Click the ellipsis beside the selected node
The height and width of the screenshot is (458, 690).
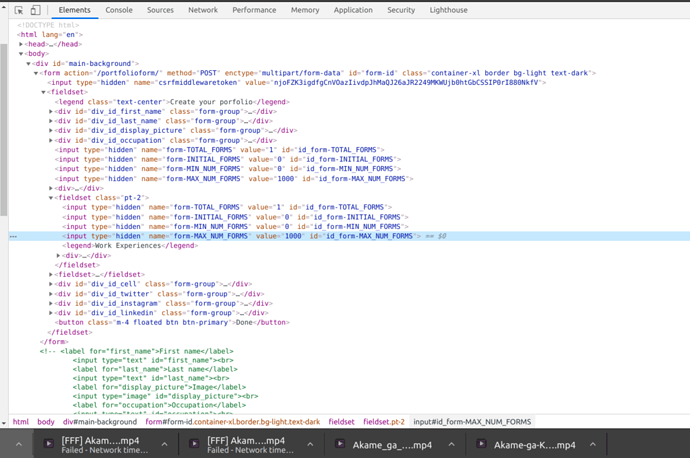tap(13, 237)
